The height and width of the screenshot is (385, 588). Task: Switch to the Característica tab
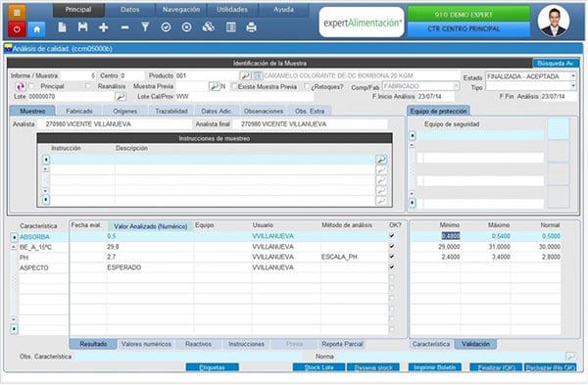[x=431, y=344]
